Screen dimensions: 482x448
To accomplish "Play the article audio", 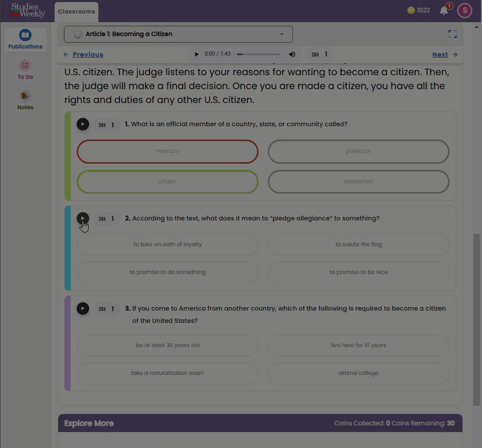I will [197, 55].
